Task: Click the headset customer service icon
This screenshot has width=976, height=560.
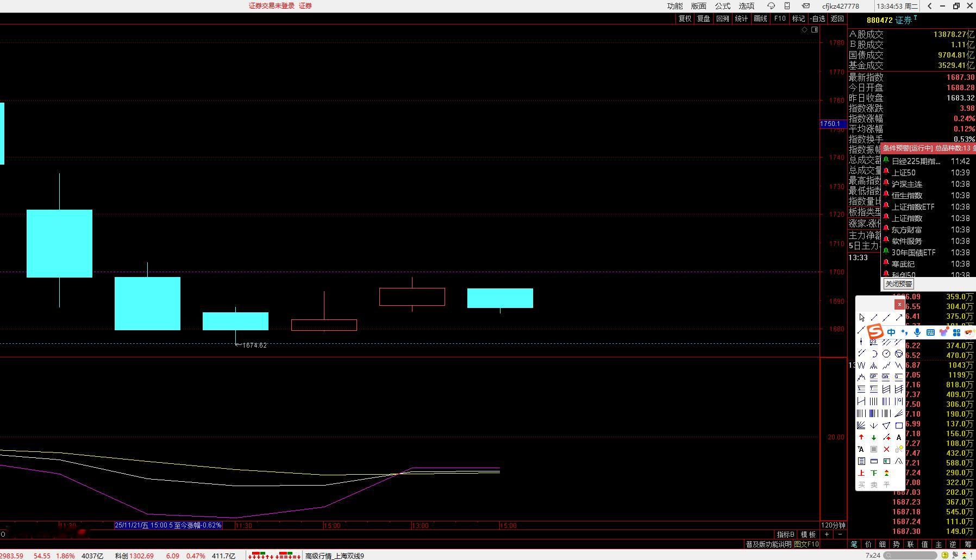Action: tap(771, 6)
